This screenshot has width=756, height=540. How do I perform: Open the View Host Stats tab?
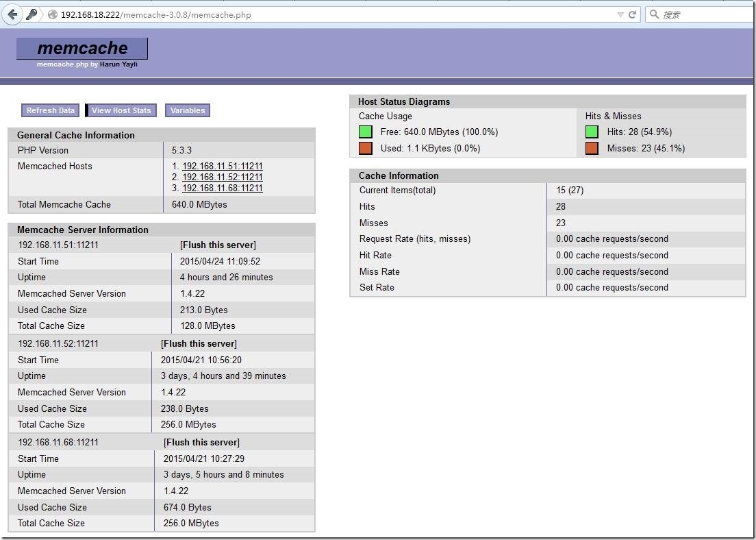point(121,110)
